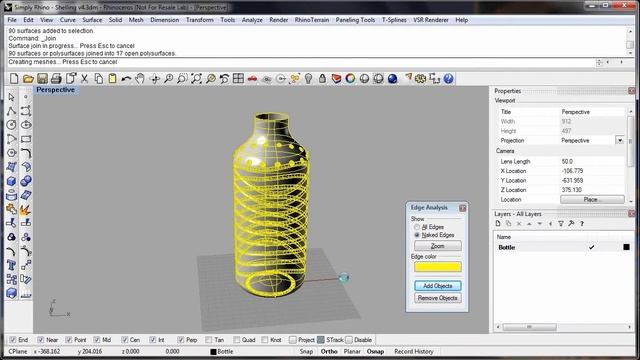This screenshot has height=360, width=640.
Task: Click the Bottle layer swatch in status bar
Action: click(213, 351)
